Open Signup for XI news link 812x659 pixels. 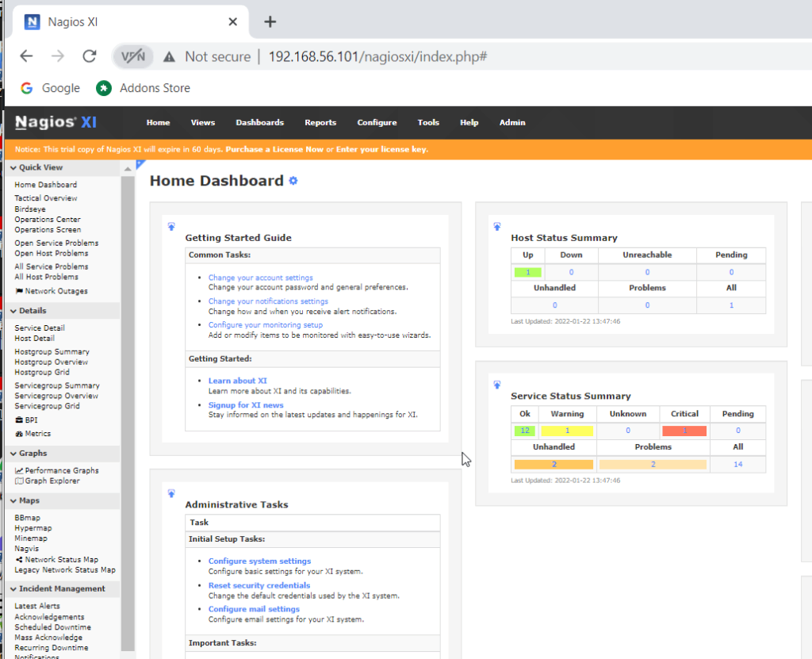click(246, 405)
